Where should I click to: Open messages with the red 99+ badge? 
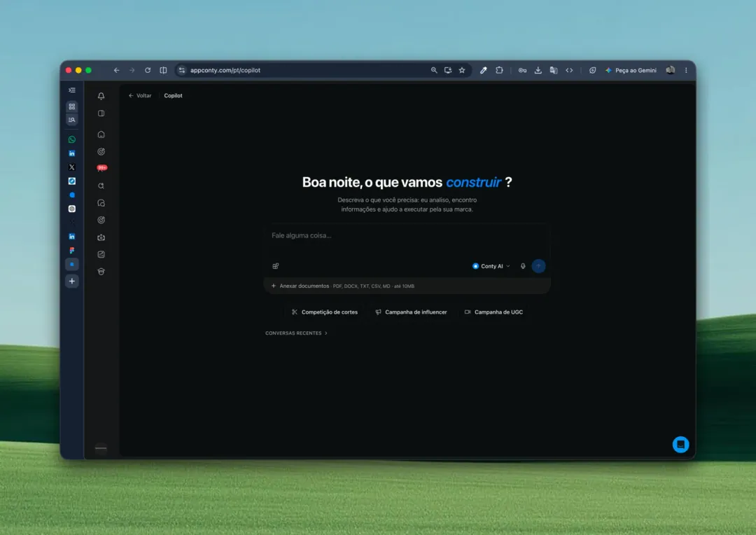pyautogui.click(x=101, y=168)
